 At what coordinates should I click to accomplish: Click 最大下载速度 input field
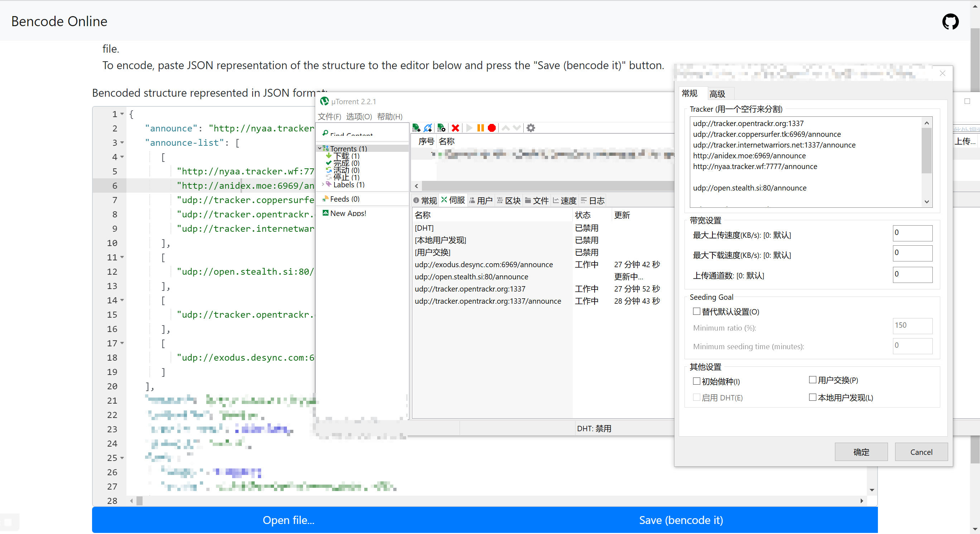(912, 253)
